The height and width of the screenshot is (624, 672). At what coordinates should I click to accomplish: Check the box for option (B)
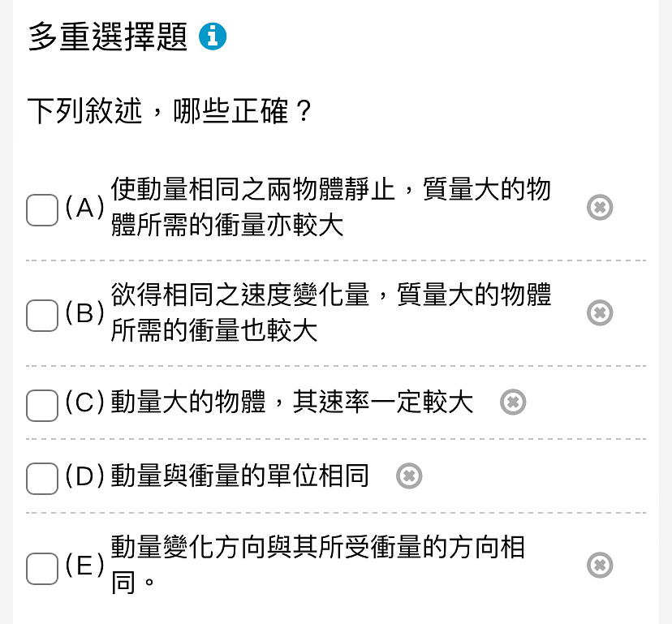42,316
